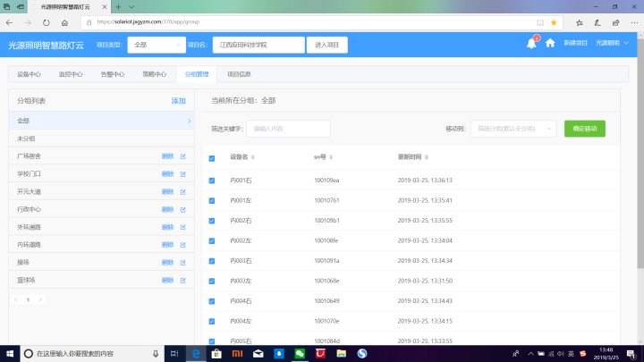Uncheck the 内003左 device checkbox

tap(212, 282)
